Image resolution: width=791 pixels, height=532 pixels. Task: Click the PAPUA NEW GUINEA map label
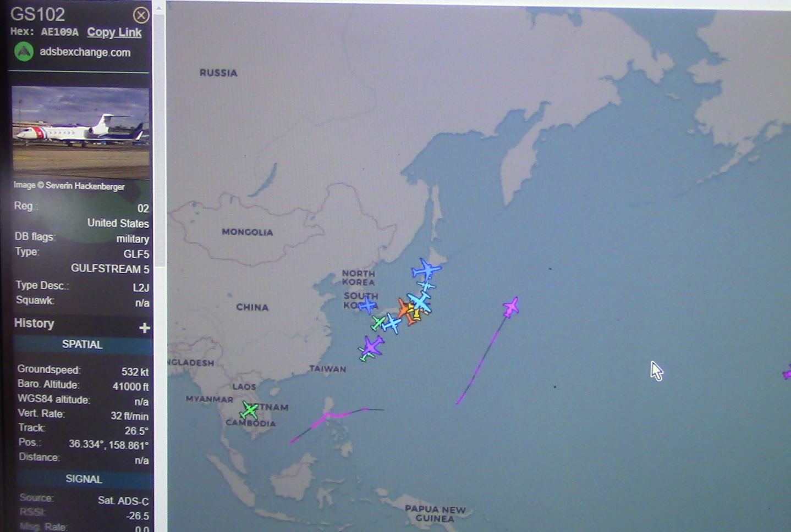pos(435,514)
